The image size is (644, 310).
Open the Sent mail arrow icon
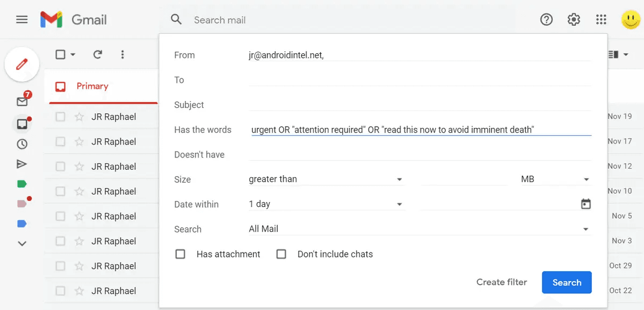coord(21,163)
